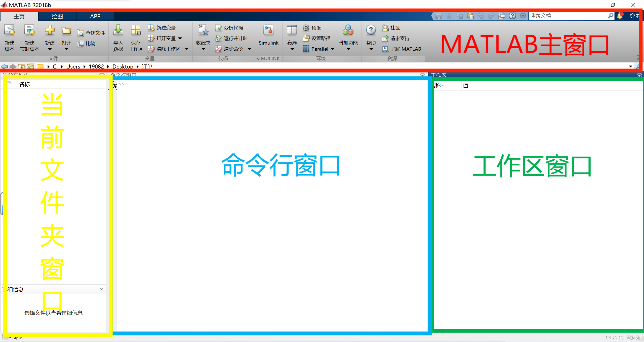Switch to the APP ribbon tab
This screenshot has width=644, height=342.
95,16
